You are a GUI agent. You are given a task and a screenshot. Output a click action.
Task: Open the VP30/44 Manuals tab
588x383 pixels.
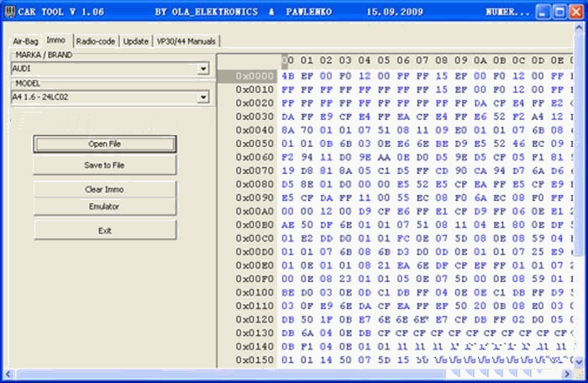point(186,41)
